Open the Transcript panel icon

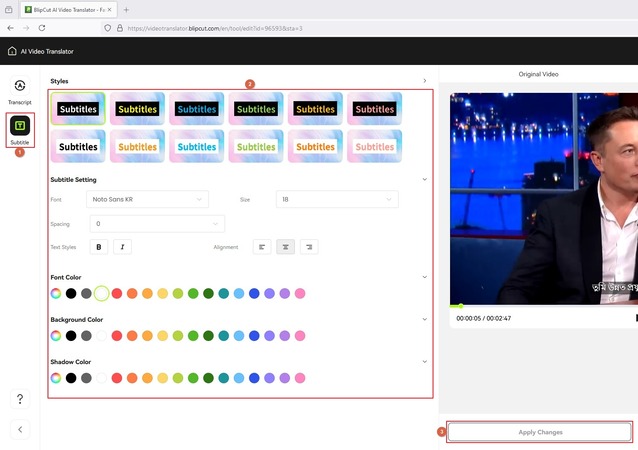pos(20,89)
